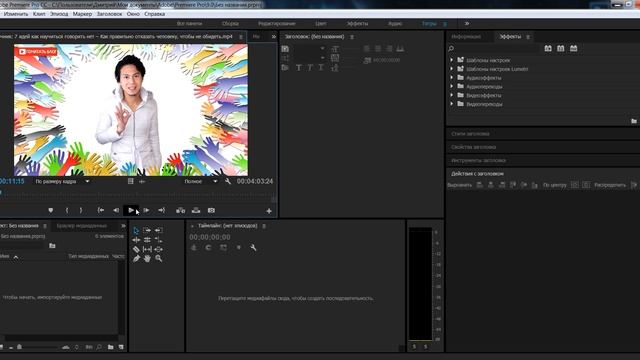Toggle add markers button in timeline panel
The height and width of the screenshot is (360, 640).
(x=239, y=247)
